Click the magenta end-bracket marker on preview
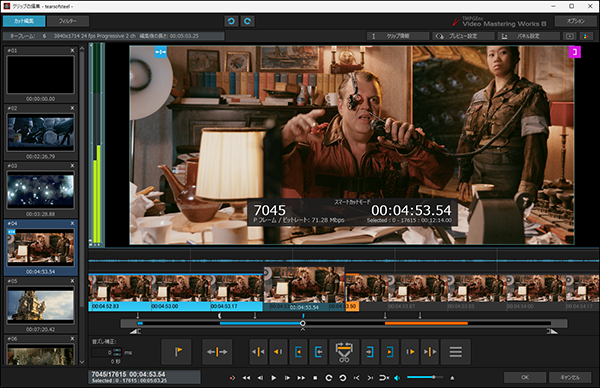The width and height of the screenshot is (600, 388). coord(575,52)
